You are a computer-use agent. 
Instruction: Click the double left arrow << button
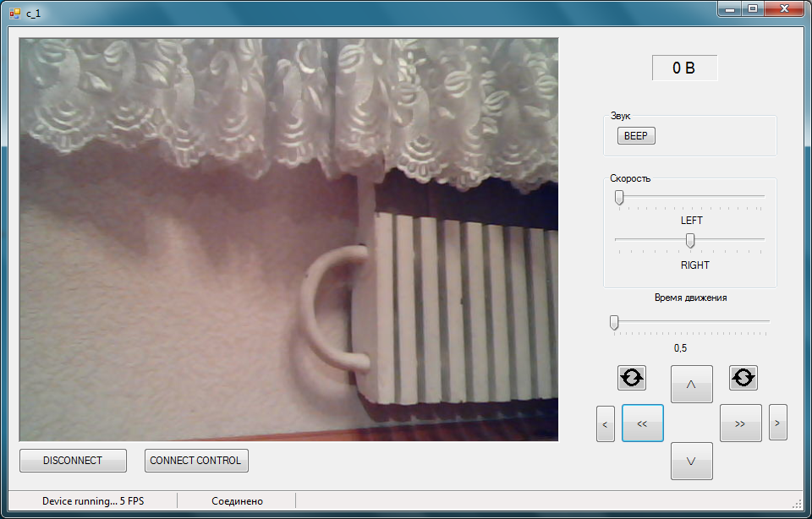[x=642, y=423]
